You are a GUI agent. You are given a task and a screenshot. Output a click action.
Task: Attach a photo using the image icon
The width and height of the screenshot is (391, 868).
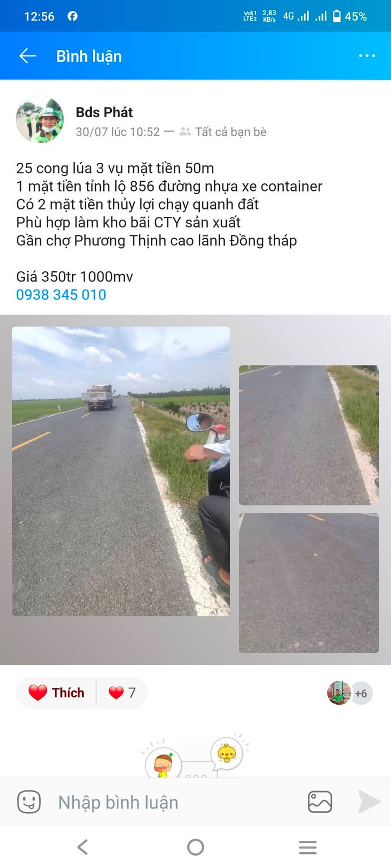[320, 802]
